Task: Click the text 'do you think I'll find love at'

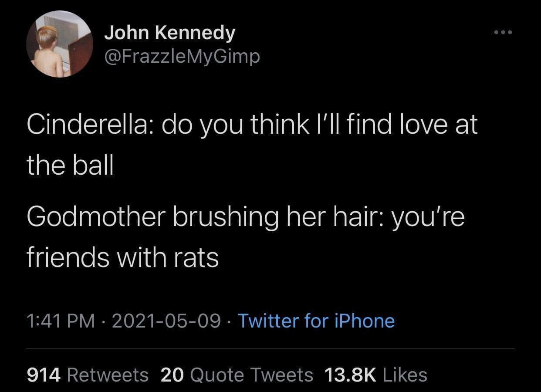Action: point(320,125)
